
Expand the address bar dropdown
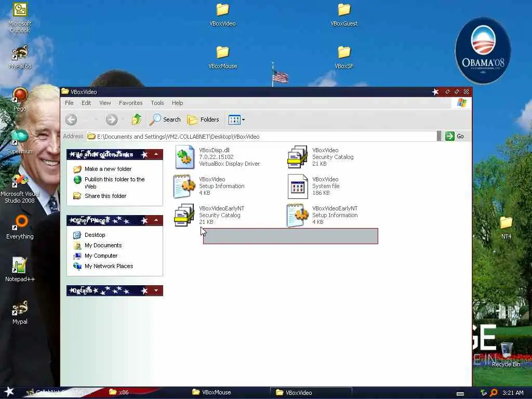tap(438, 136)
